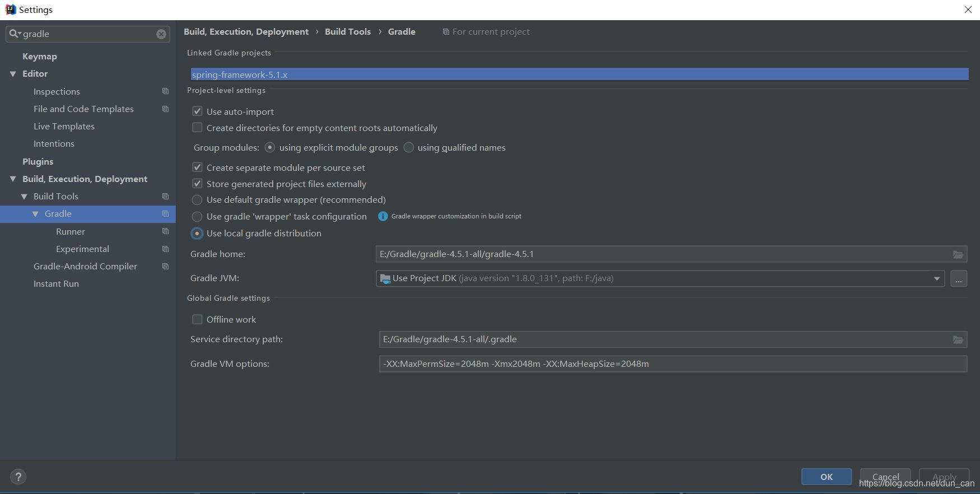Toggle Use auto-import checkbox
This screenshot has height=494, width=980.
[x=197, y=111]
